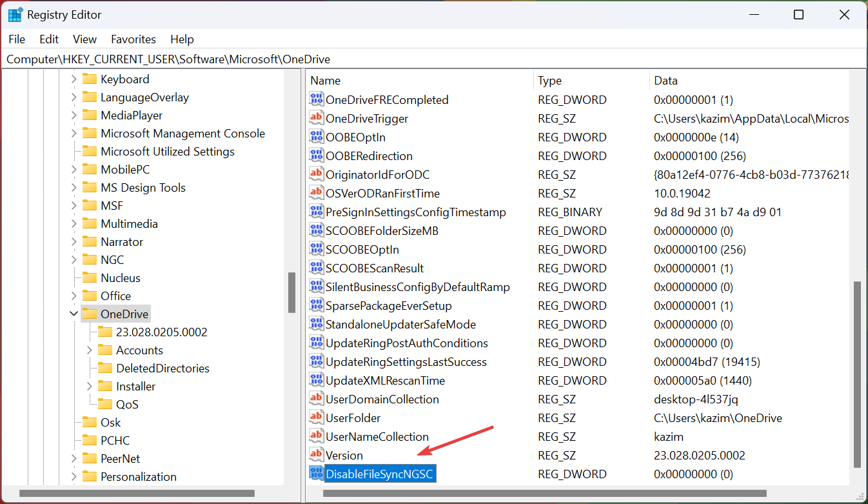Select the PCHC key
868x504 pixels.
pos(115,441)
